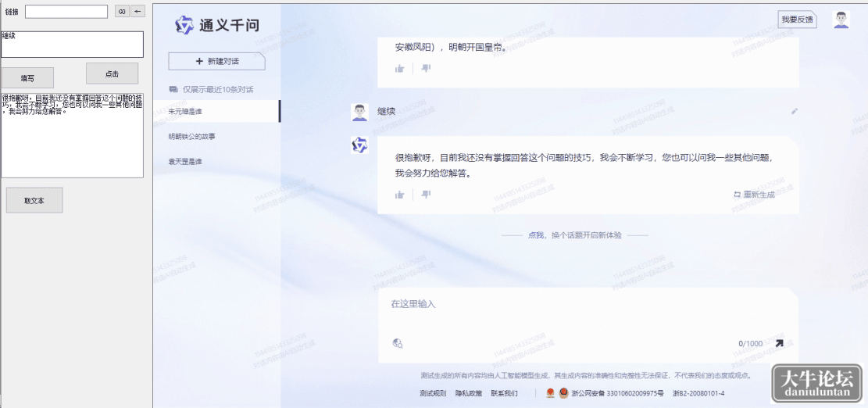Click the 取文本 button

[34, 200]
